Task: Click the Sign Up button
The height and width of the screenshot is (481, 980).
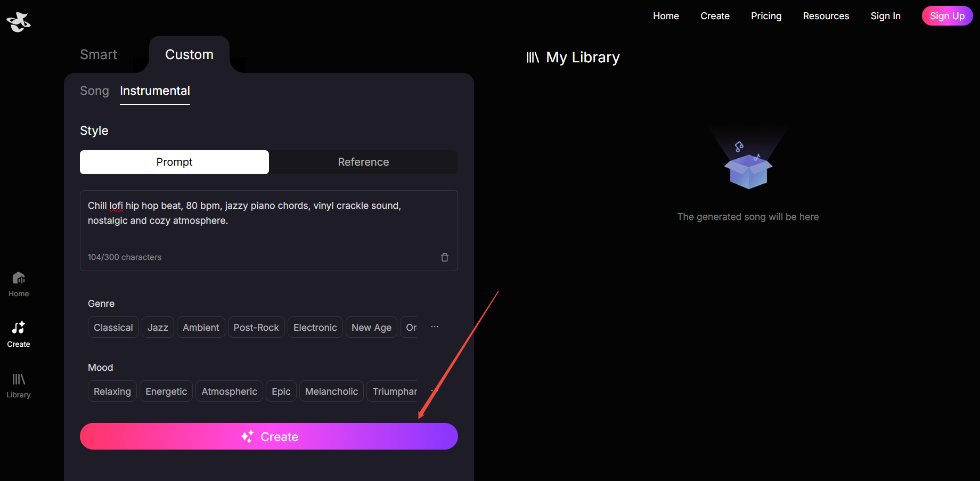Action: point(946,16)
